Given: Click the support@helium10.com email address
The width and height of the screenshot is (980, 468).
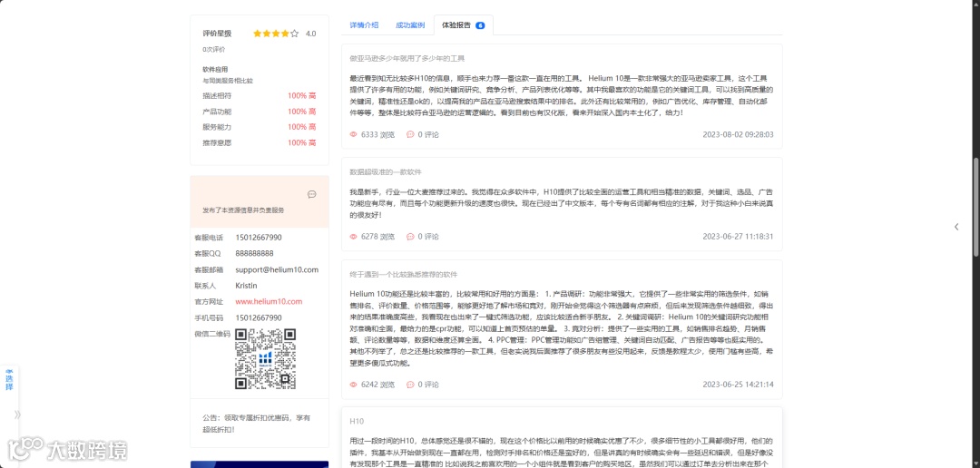Looking at the screenshot, I should click(277, 270).
